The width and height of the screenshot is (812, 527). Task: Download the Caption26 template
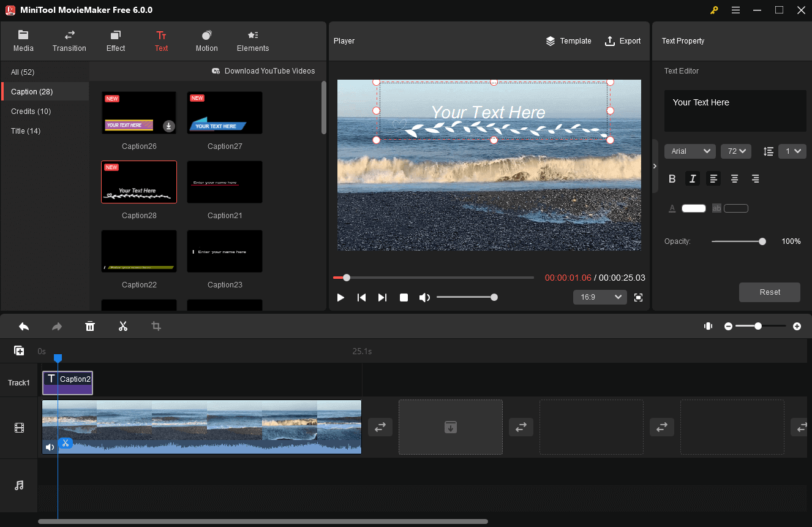click(169, 126)
